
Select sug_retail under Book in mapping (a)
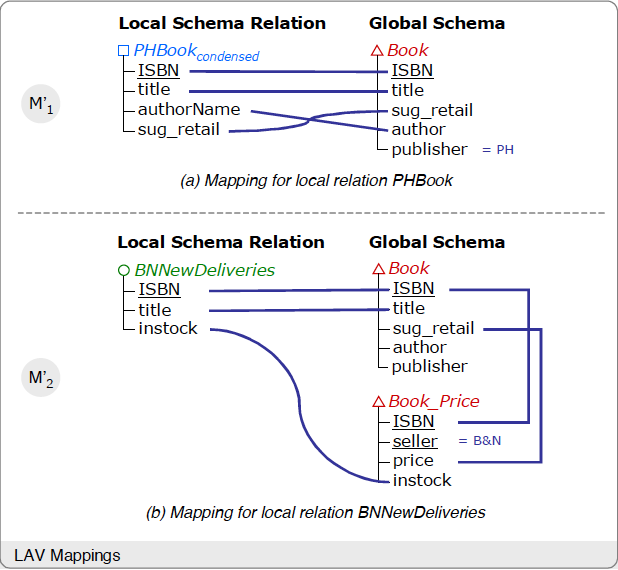(432, 111)
